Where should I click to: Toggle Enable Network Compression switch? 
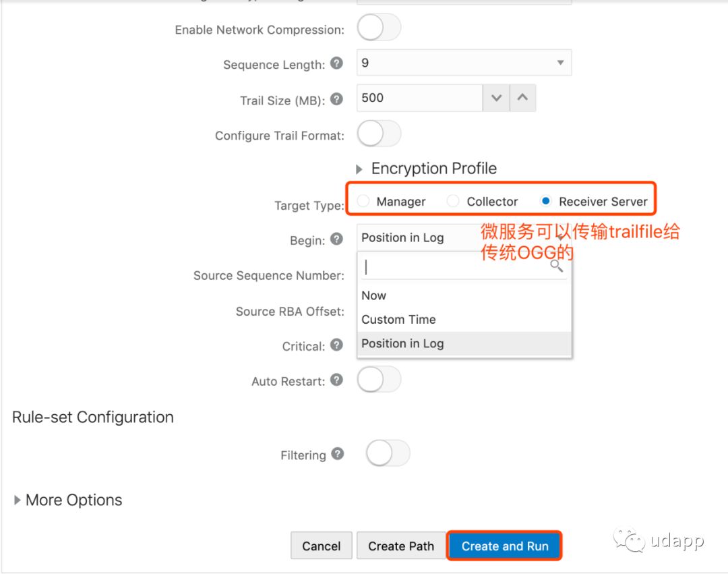379,28
